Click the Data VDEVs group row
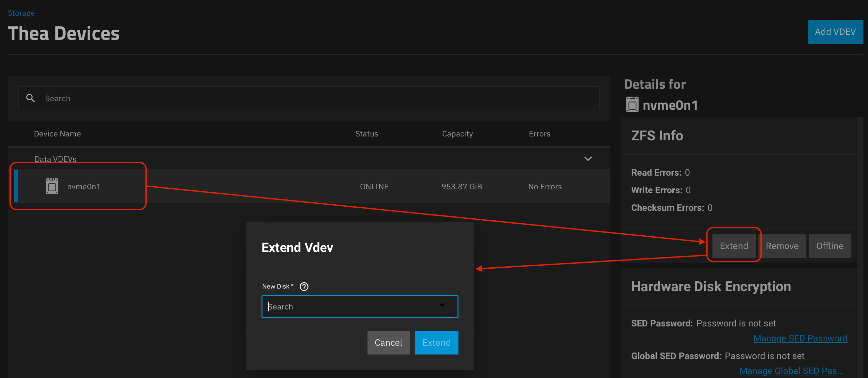This screenshot has width=868, height=378. click(309, 159)
